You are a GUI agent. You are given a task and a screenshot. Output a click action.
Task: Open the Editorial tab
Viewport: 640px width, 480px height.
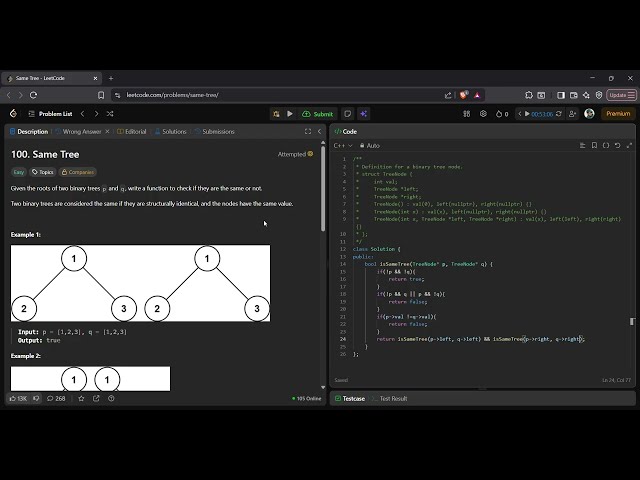click(132, 131)
